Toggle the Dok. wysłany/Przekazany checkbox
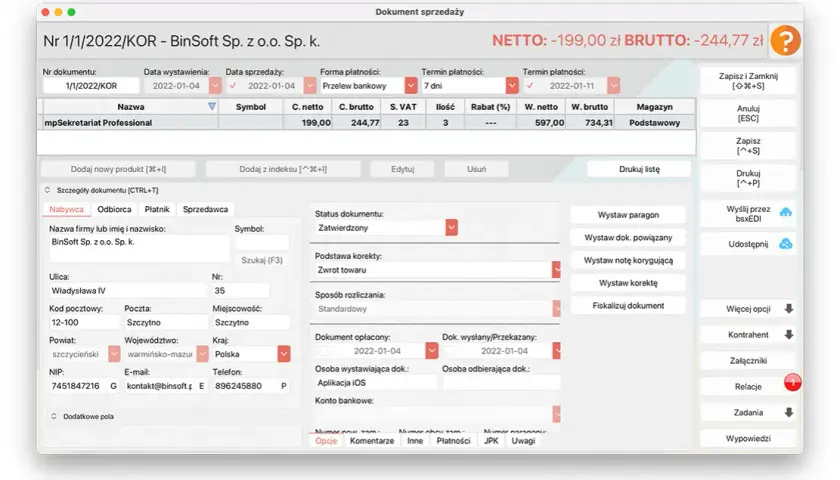 (x=449, y=351)
